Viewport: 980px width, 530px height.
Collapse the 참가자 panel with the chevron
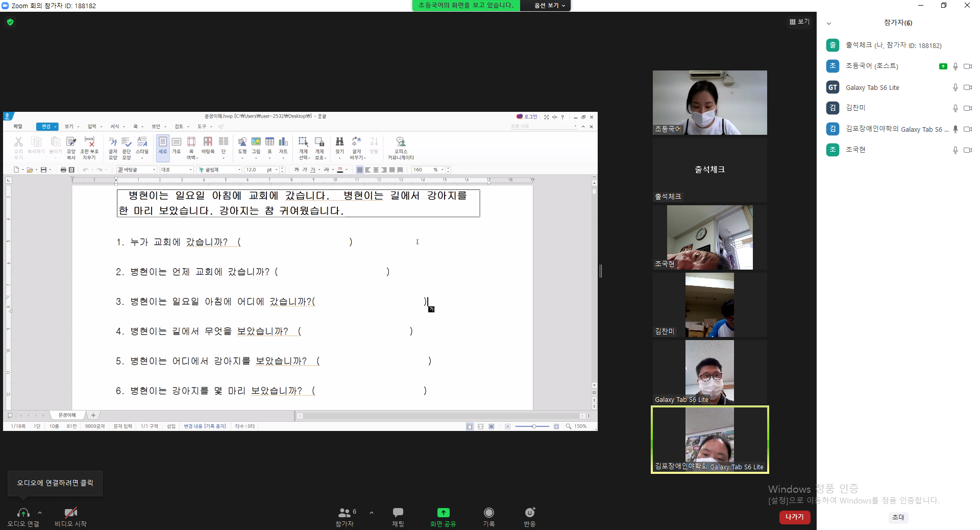click(x=829, y=23)
